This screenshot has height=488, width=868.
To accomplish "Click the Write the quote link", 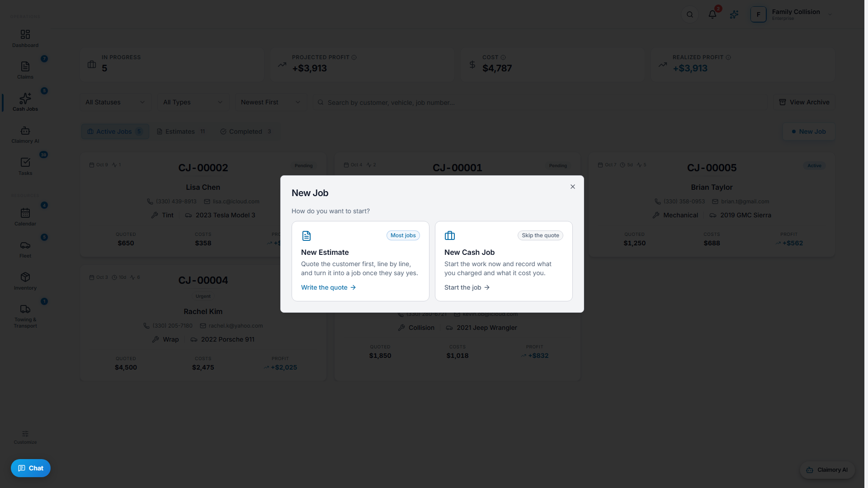I will pos(329,287).
